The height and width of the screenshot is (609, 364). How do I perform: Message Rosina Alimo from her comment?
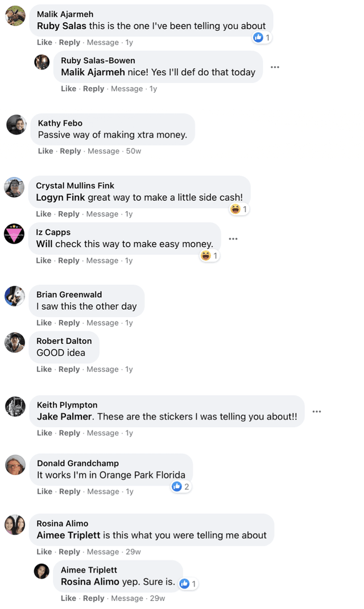click(102, 552)
